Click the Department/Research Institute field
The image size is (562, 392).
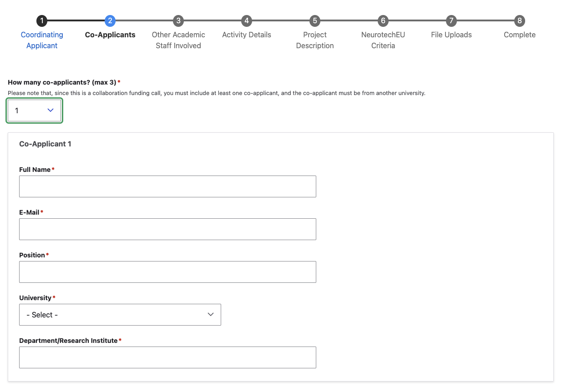(167, 357)
